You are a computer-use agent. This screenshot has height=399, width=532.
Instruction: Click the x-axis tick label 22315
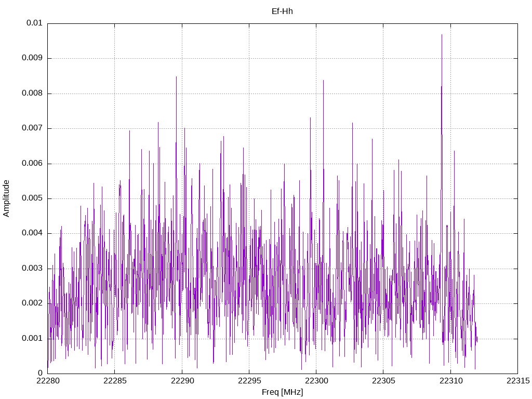(x=518, y=381)
